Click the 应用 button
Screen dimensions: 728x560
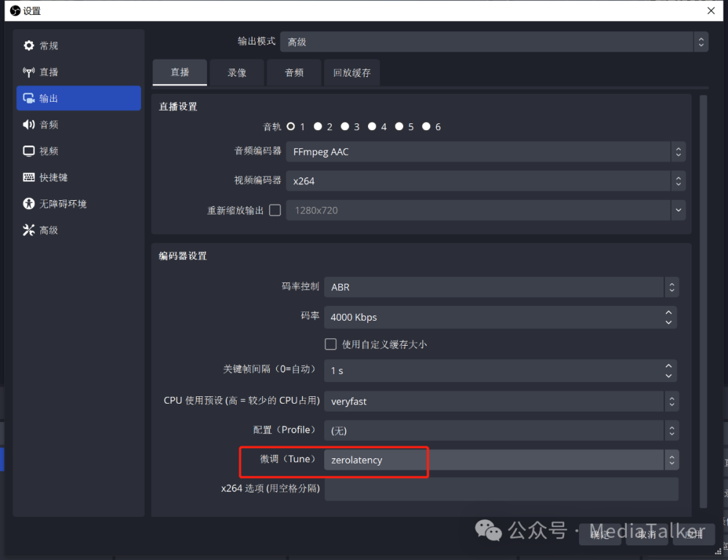point(694,534)
